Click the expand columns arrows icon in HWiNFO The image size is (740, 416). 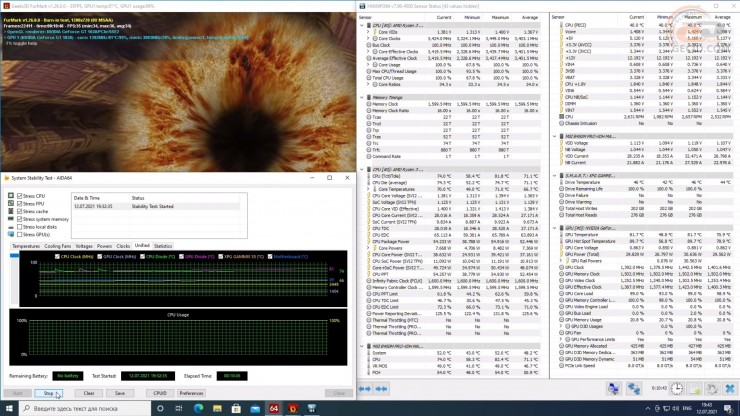click(365, 389)
